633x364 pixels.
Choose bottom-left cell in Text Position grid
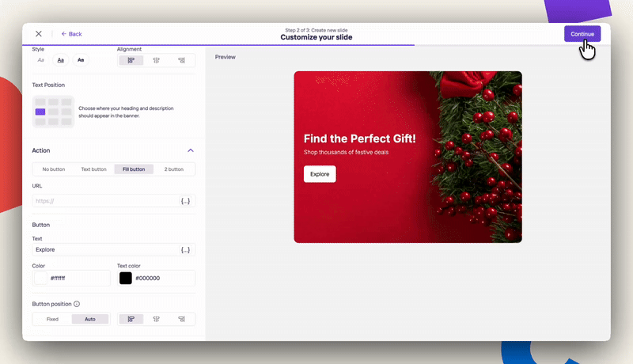coord(40,122)
